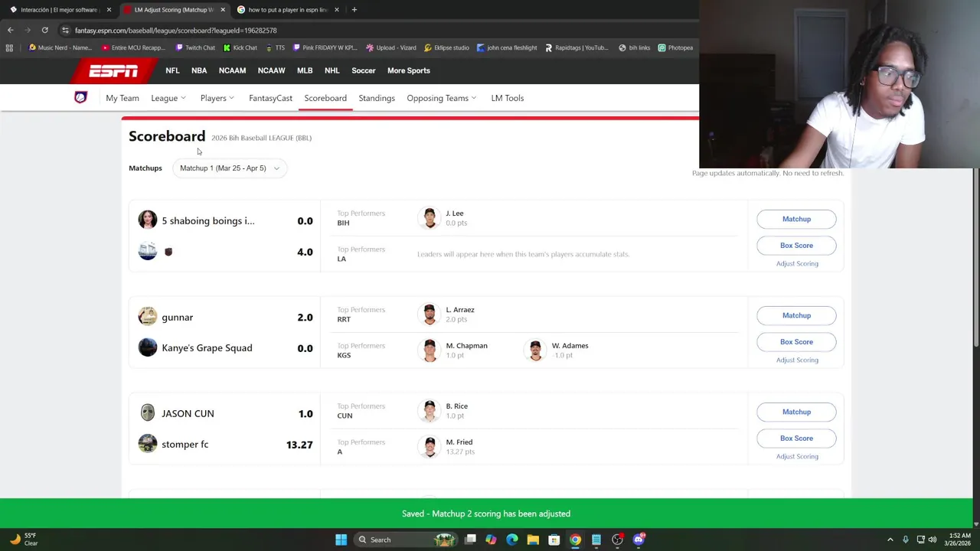Click gunnar's team avatar
The image size is (980, 551).
point(148,317)
